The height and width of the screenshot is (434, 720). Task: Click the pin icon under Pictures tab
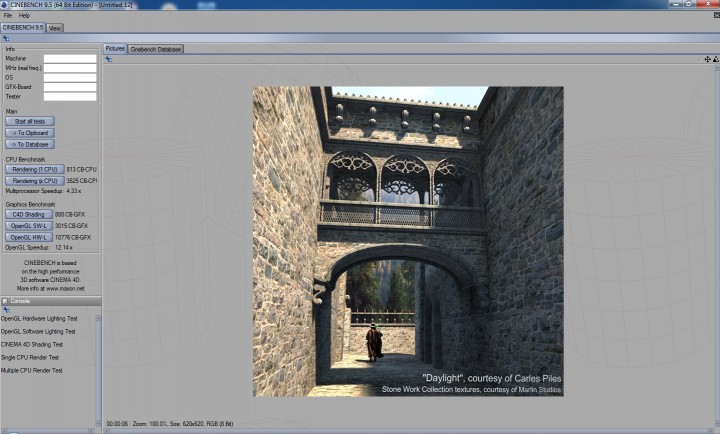[108, 59]
